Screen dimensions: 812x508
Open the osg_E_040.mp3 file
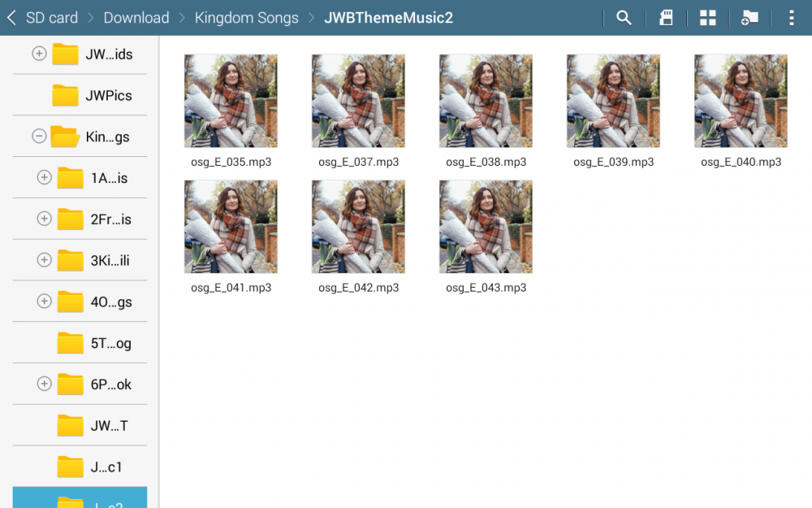coord(741,101)
